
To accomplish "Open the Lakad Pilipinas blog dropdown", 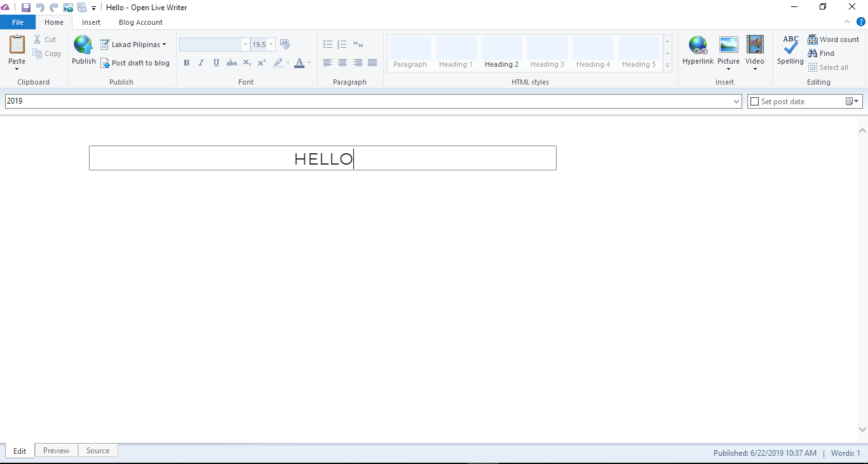I will 133,44.
